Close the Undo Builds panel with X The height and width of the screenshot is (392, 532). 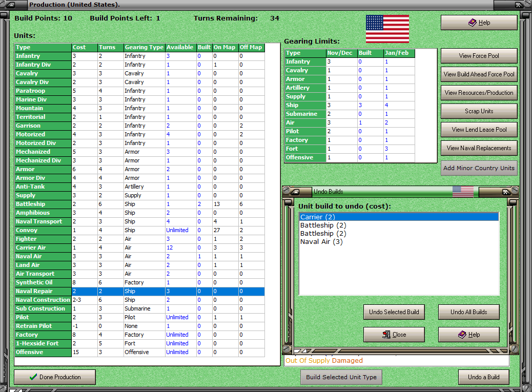505,192
